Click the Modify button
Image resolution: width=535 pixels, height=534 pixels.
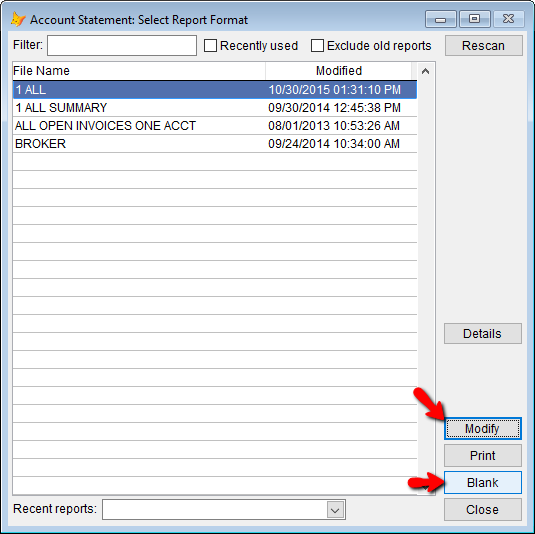pos(482,428)
